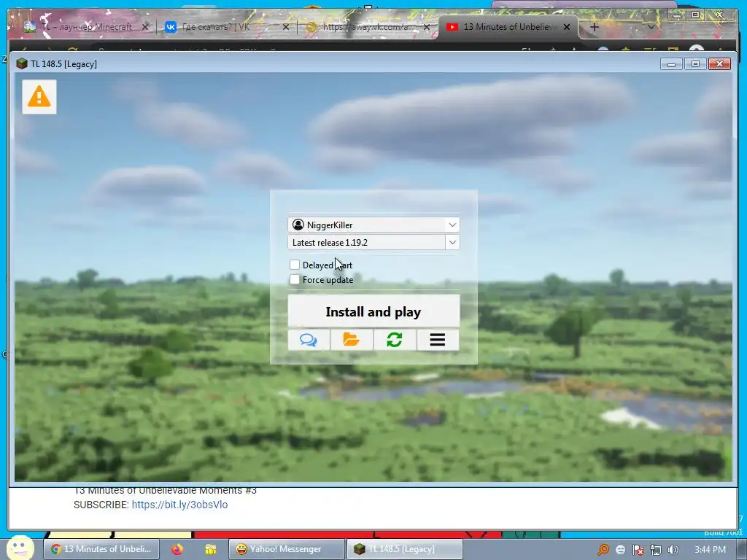
Task: Close the 13 Minutes YouTube tab
Action: tap(567, 27)
